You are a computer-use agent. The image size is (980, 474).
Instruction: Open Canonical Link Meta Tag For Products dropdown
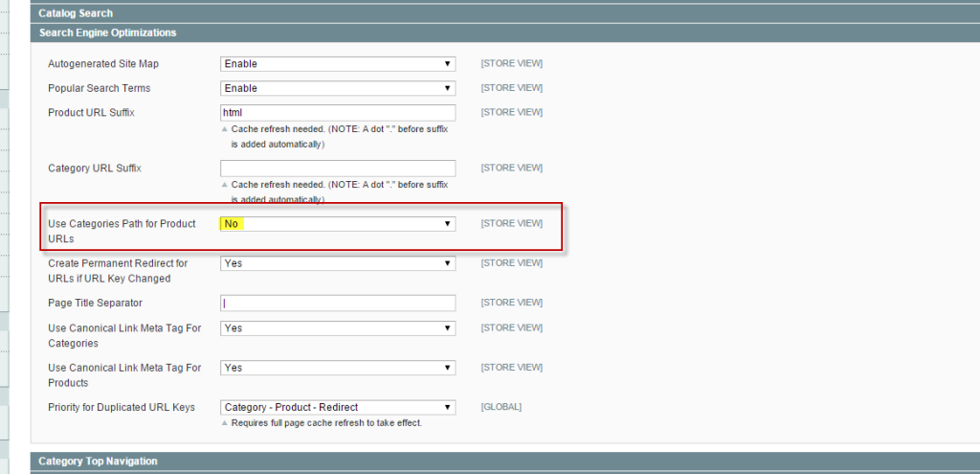338,368
